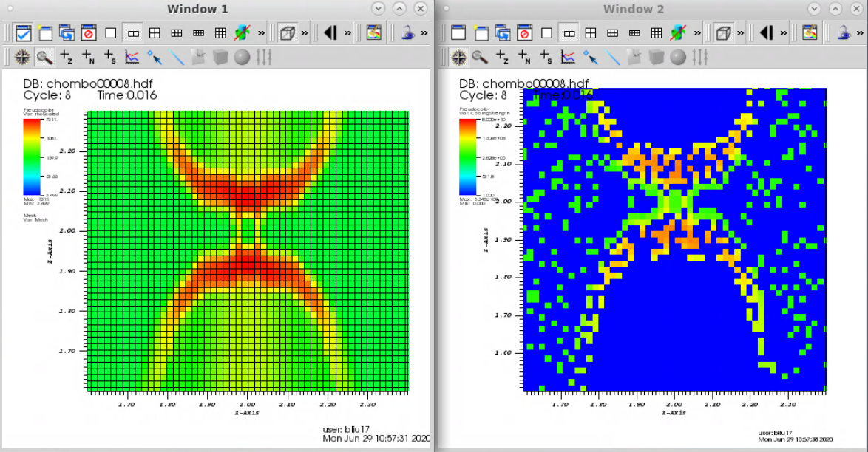868x452 pixels.
Task: Enable the Point tool in Window 2
Action: click(x=590, y=56)
